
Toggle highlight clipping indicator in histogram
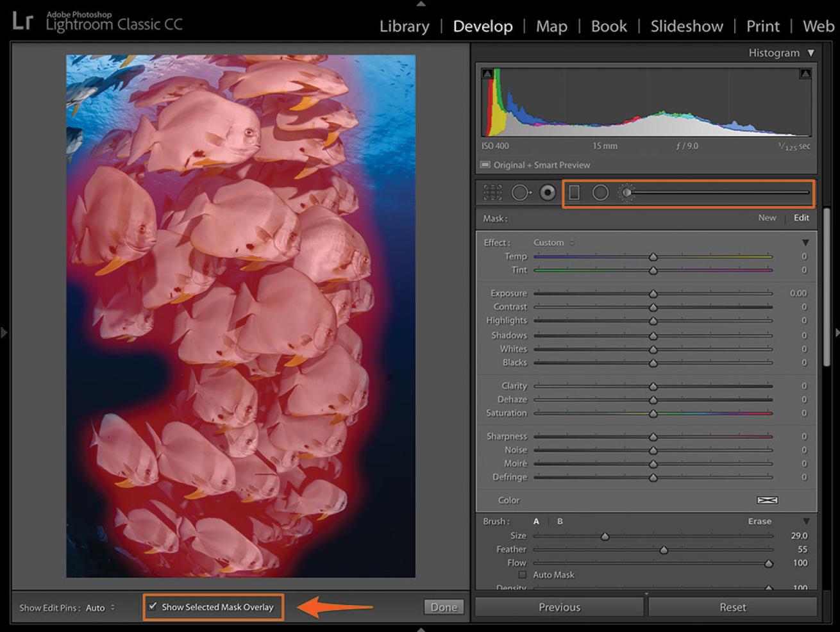(805, 74)
